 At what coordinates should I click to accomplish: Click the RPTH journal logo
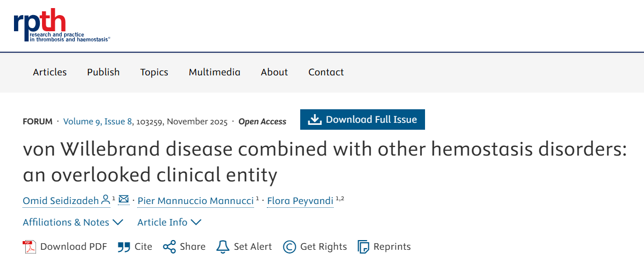click(61, 25)
